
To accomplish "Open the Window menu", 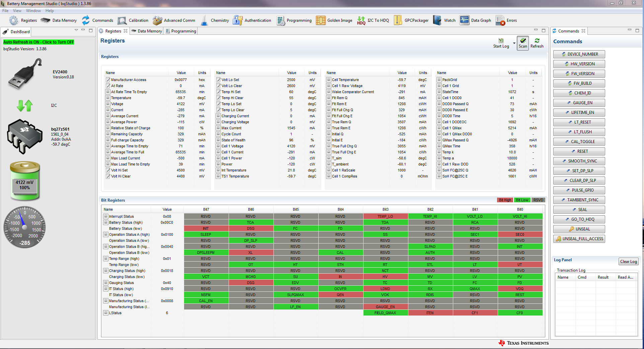I will 33,11.
